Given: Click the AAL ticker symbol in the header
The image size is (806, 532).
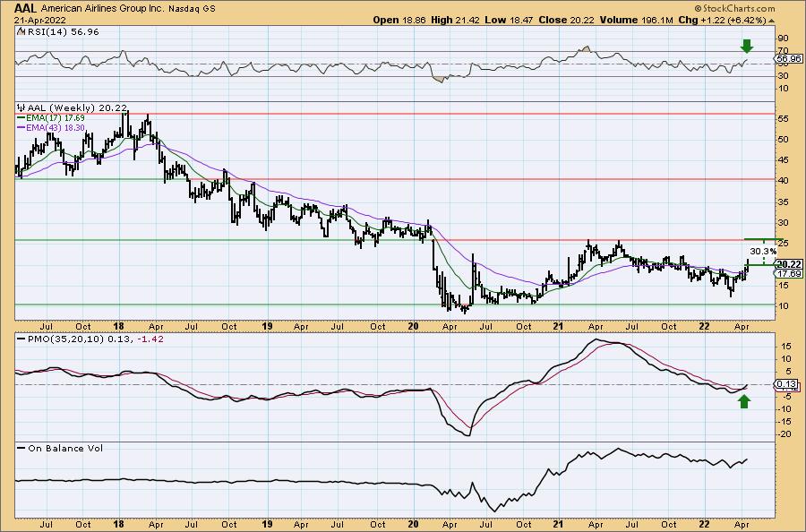Looking at the screenshot, I should coord(26,8).
